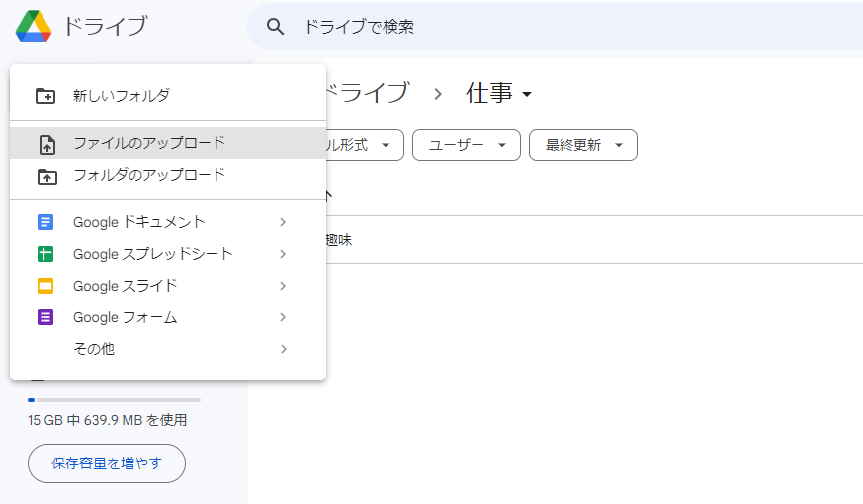Expand その他 submenu chevron

pos(283,349)
